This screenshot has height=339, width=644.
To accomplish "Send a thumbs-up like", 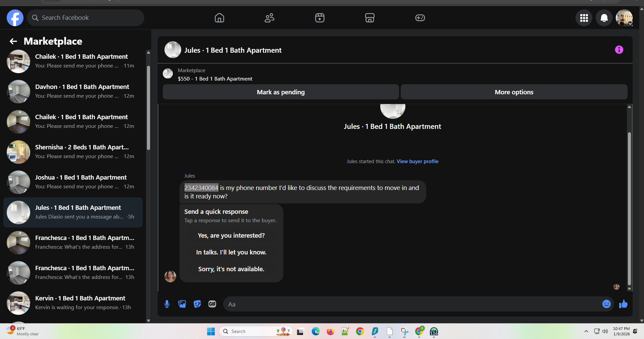I will click(623, 304).
